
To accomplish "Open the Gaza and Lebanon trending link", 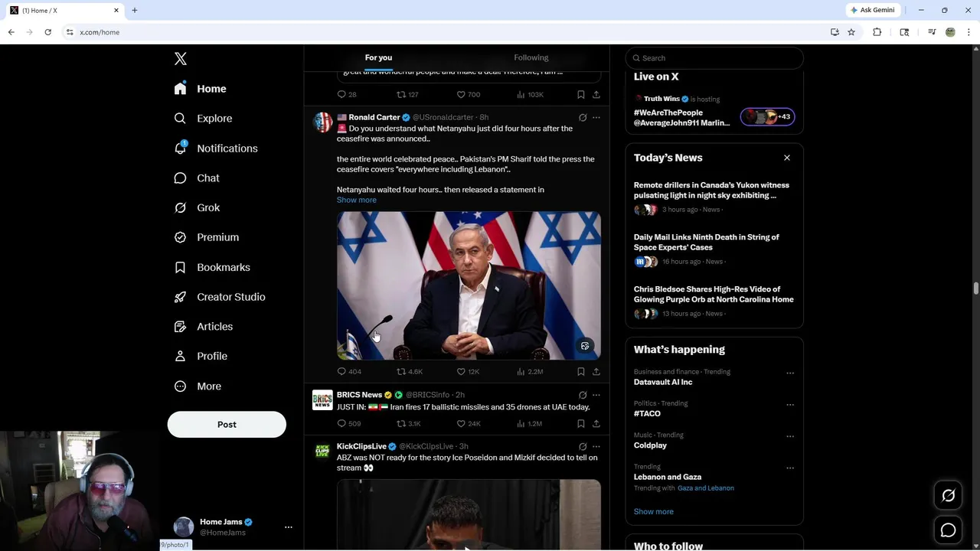I will coord(706,488).
